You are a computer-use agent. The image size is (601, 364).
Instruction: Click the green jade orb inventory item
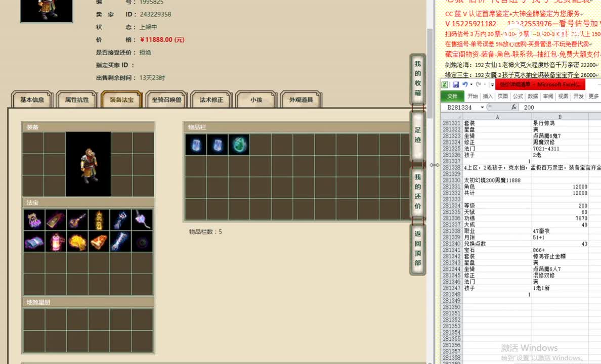(239, 145)
